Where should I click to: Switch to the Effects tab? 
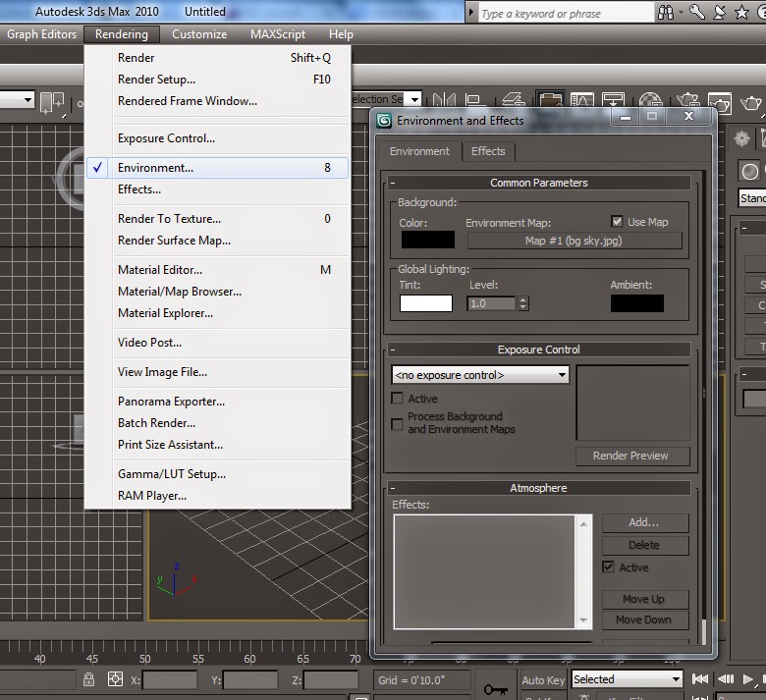coord(488,151)
